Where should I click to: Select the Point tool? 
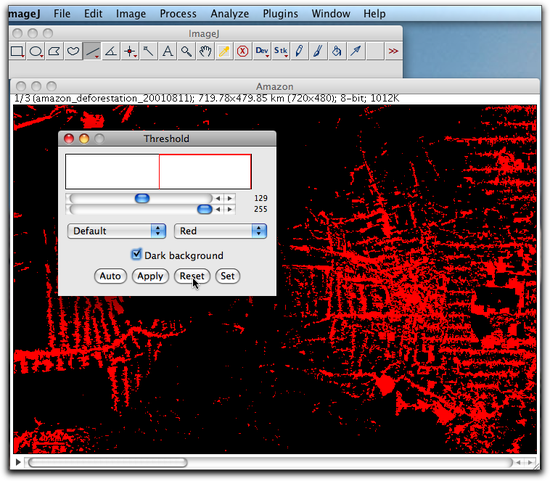pyautogui.click(x=130, y=52)
